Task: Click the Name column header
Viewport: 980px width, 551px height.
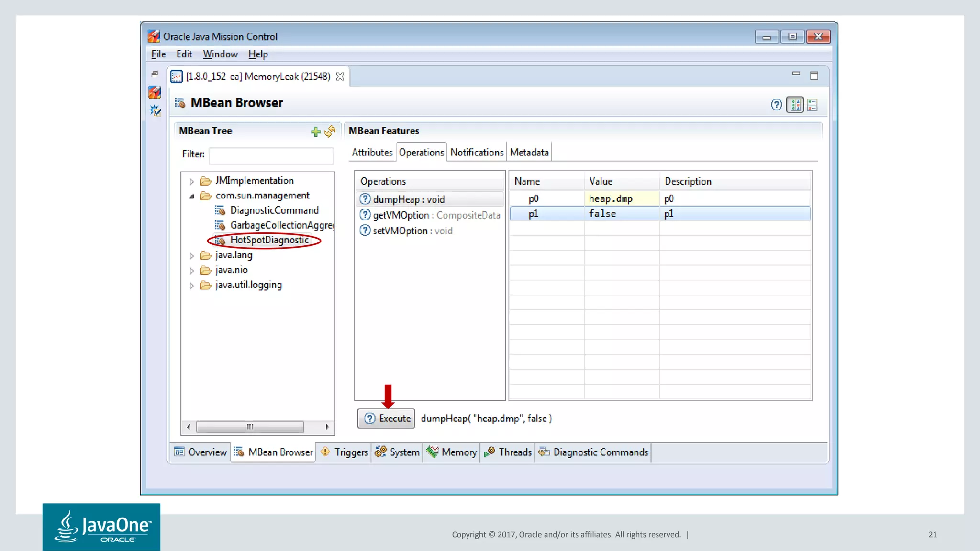Action: pos(546,181)
